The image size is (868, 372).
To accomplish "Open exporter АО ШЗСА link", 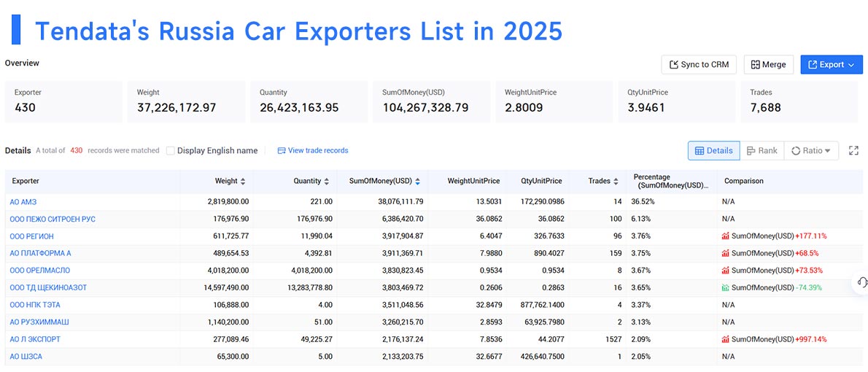I will pyautogui.click(x=26, y=357).
